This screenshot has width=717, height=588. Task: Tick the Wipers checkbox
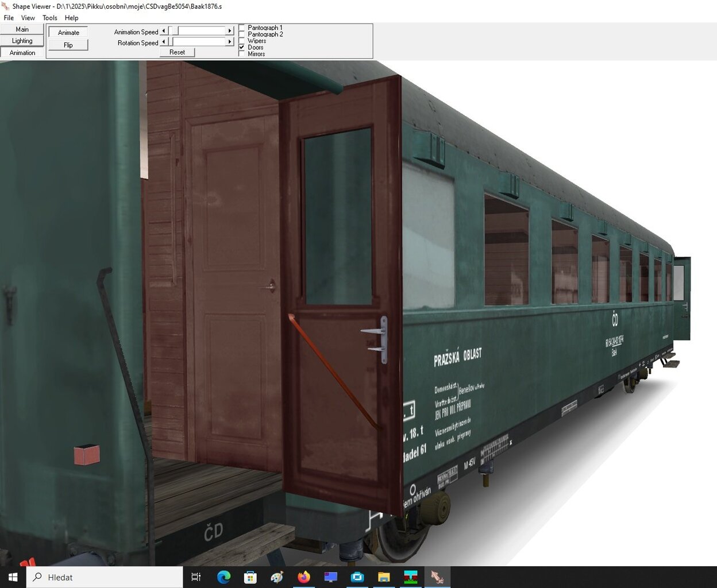click(x=242, y=41)
